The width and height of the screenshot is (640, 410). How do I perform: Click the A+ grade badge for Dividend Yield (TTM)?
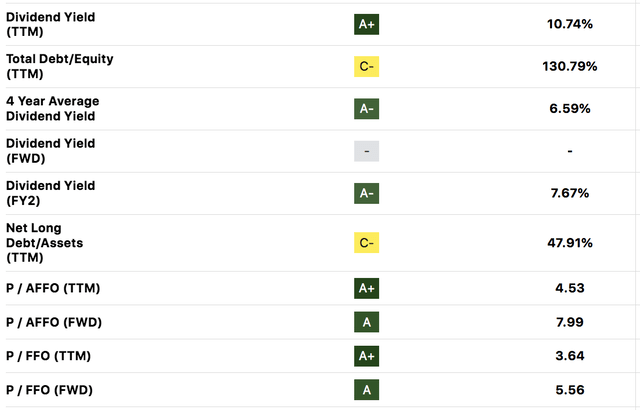369,24
